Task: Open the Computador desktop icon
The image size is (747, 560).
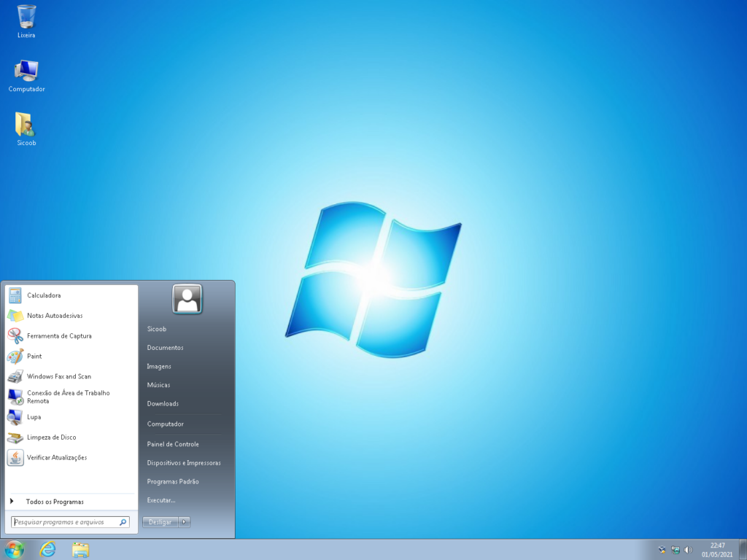Action: click(x=26, y=76)
